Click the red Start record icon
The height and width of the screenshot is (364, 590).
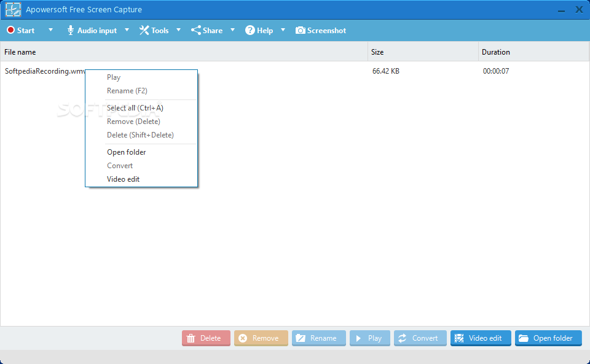pos(10,30)
